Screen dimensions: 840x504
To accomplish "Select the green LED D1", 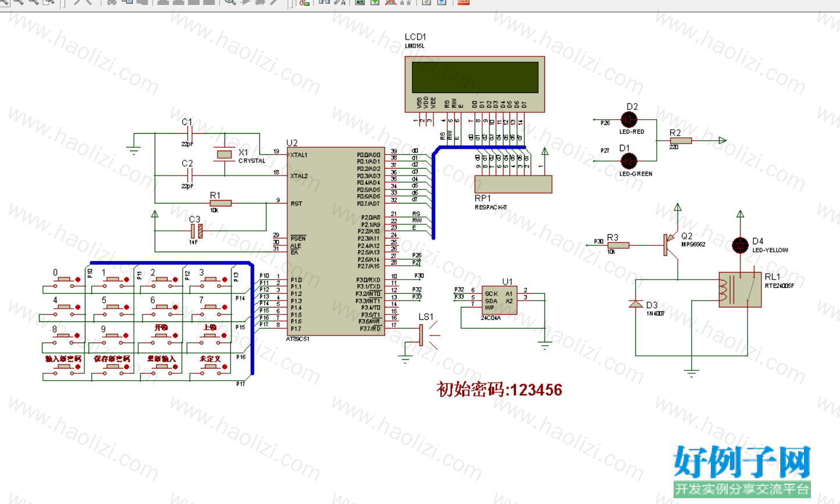I will (x=629, y=161).
